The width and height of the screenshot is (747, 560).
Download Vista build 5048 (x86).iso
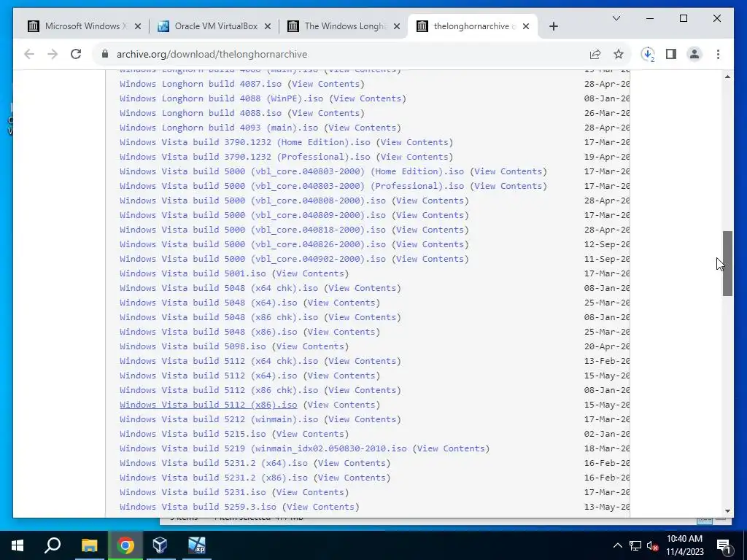(x=208, y=332)
